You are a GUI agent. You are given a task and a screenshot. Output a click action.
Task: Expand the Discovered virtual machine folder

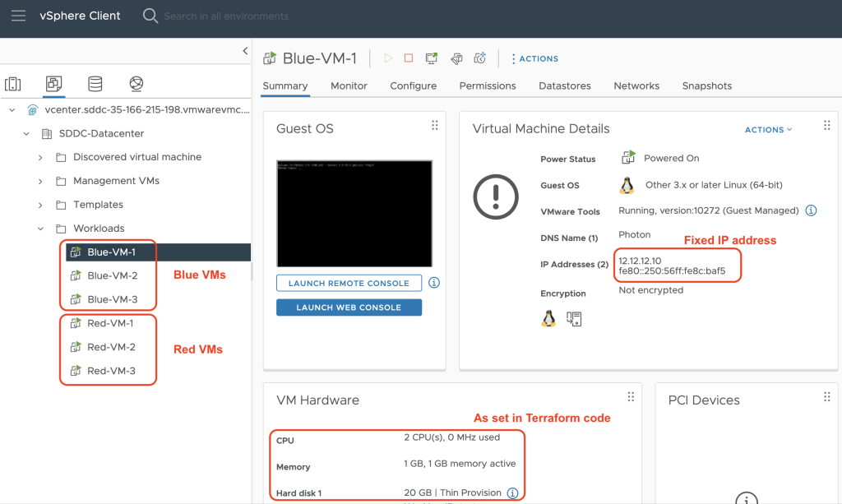click(x=40, y=157)
